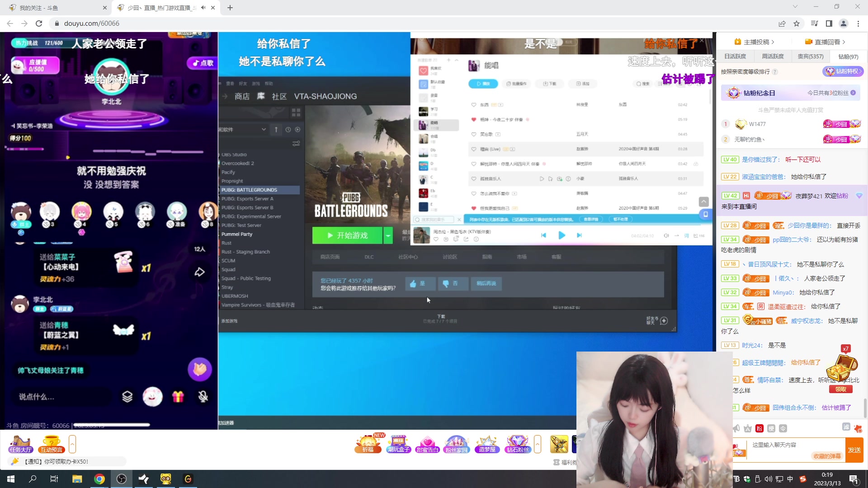This screenshot has height=488, width=868.
Task: Click the crown A noble danmu icon
Action: click(748, 428)
